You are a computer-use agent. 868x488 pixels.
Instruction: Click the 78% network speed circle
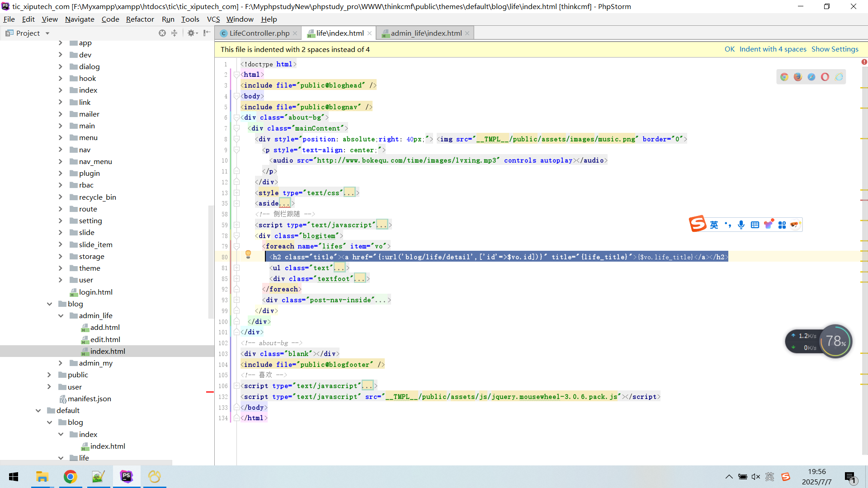[x=835, y=341]
